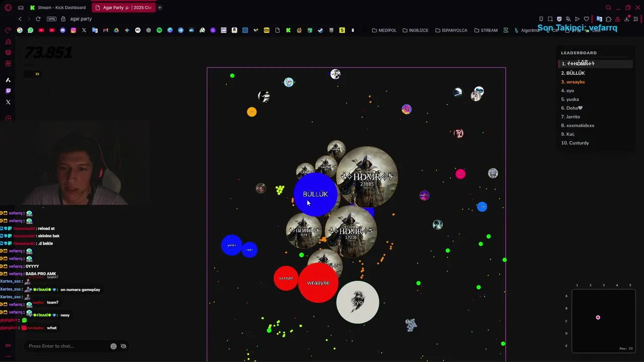
Task: Toggle the VPN badge
Action: [51, 19]
